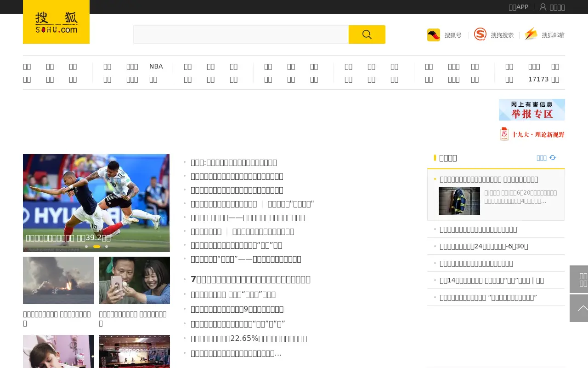Image resolution: width=588 pixels, height=368 pixels.
Task: Click the APP download link in top bar
Action: coord(519,7)
